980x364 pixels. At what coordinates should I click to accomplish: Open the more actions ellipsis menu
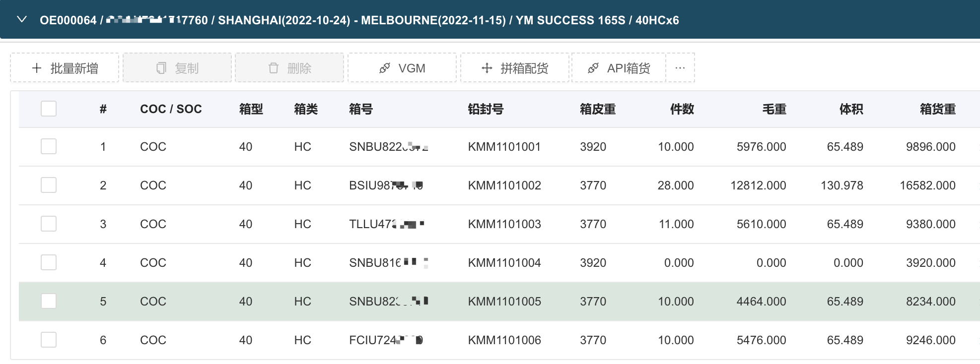point(680,68)
